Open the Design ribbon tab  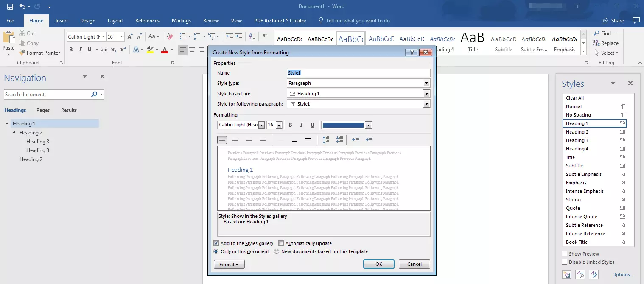[x=88, y=21]
